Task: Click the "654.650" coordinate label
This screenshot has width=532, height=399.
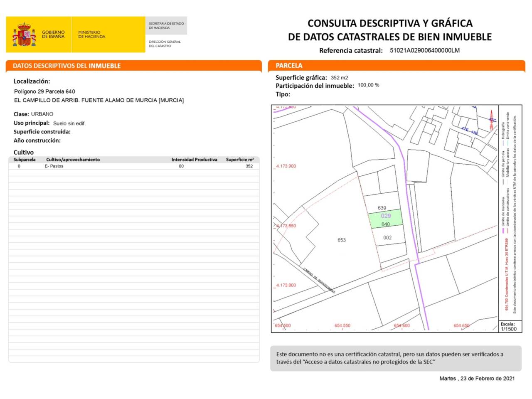Action: tap(461, 326)
